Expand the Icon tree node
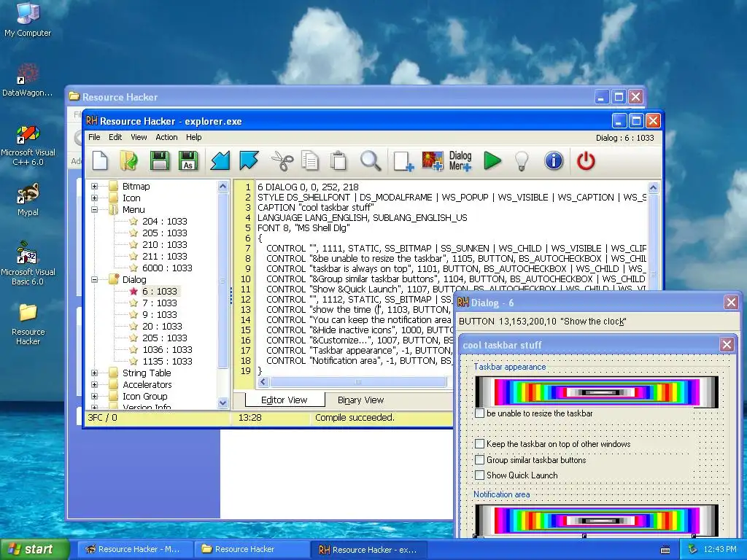 (94, 198)
